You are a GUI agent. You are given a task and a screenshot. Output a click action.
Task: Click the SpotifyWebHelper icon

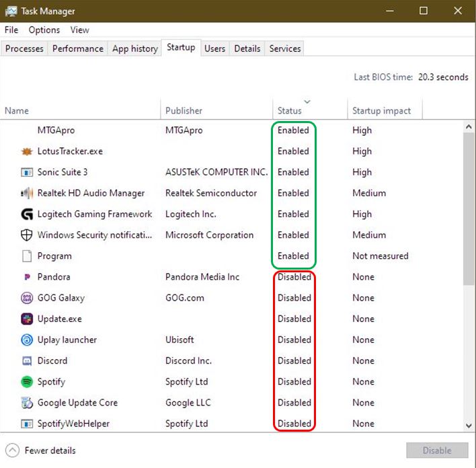pos(27,424)
